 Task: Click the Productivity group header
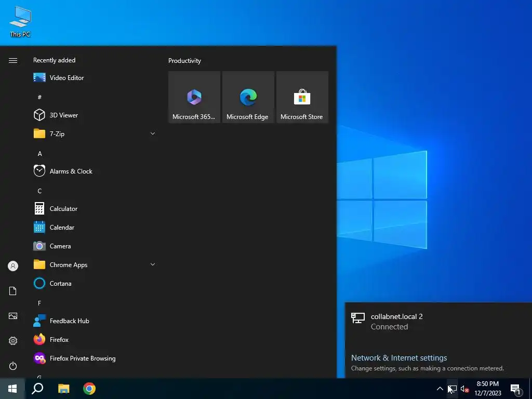coord(184,61)
